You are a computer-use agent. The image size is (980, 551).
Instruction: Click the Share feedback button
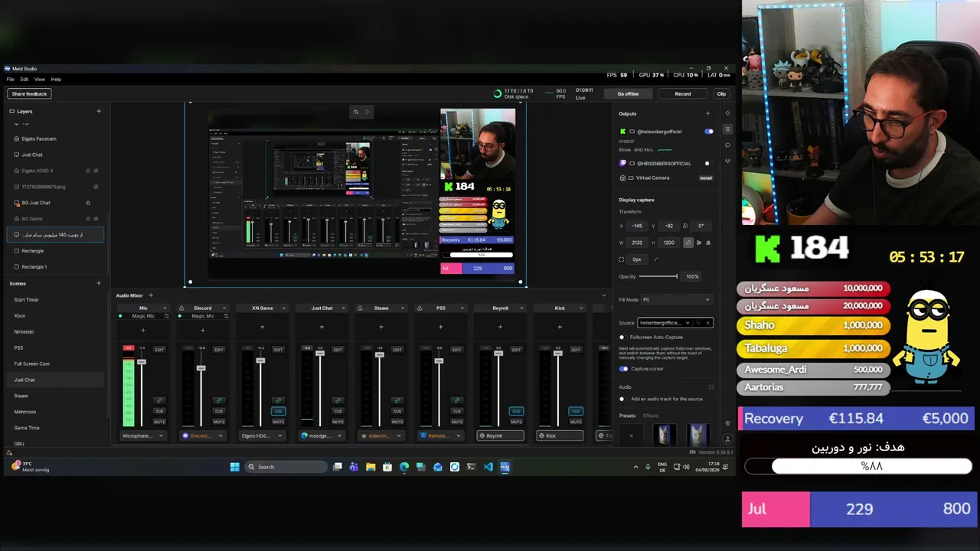tap(29, 94)
